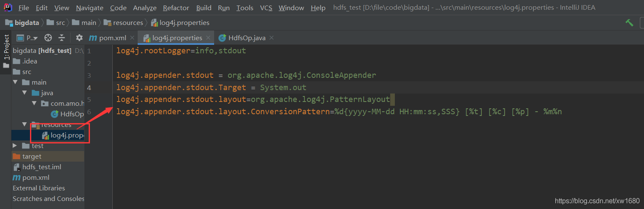Select the java source folder
The image size is (644, 209).
(42, 93)
